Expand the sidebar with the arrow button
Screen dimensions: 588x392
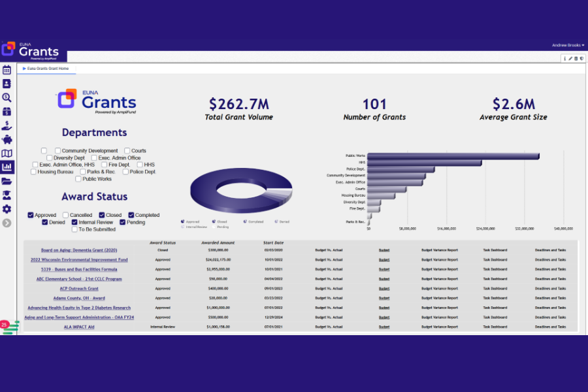tap(7, 223)
